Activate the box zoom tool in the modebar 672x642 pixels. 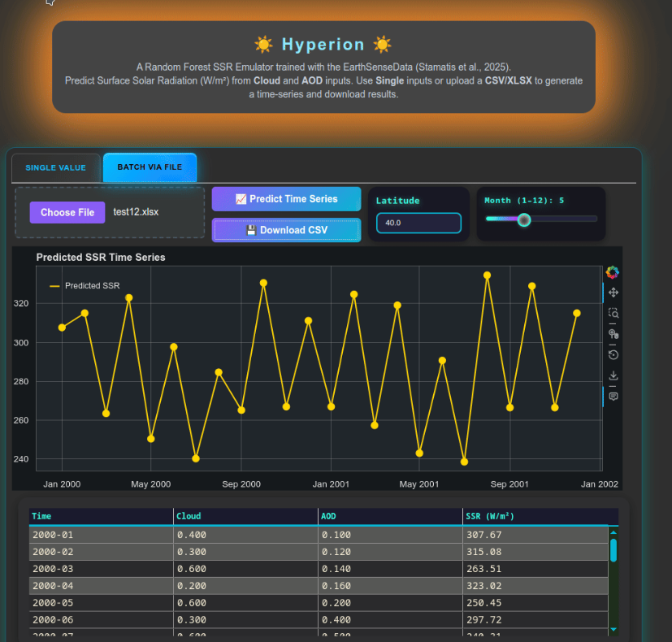point(613,312)
